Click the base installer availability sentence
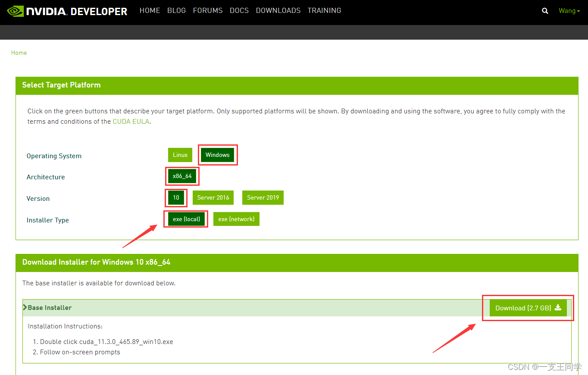Image resolution: width=588 pixels, height=375 pixels. tap(99, 283)
